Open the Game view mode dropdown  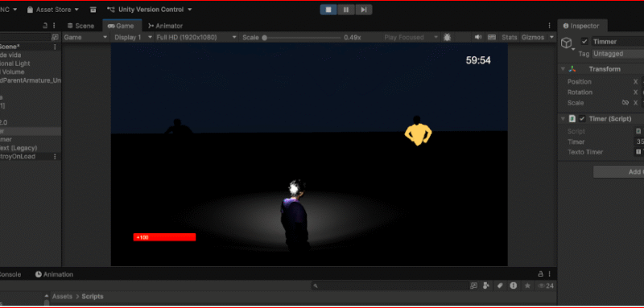click(x=86, y=37)
